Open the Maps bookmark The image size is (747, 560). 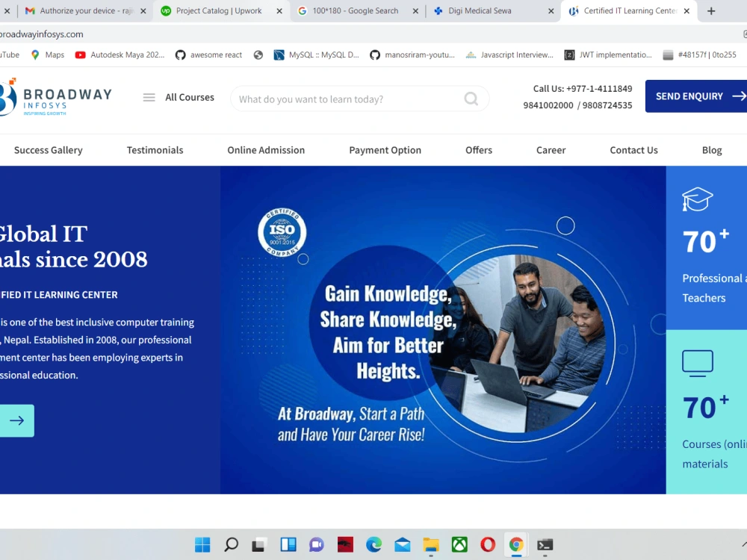click(x=48, y=55)
